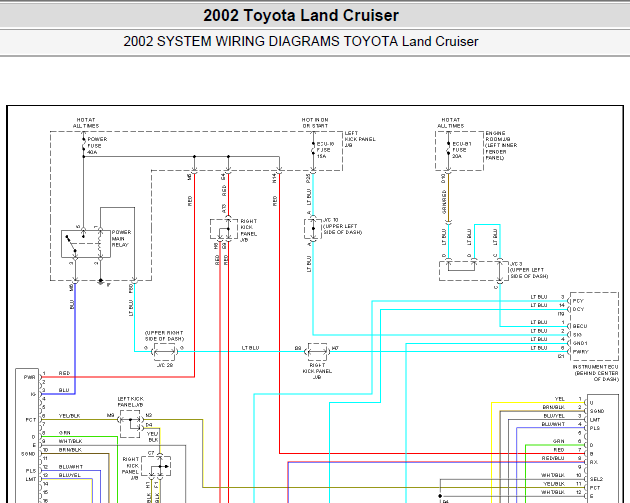This screenshot has width=630, height=503.
Task: Select the "J/C 10 (UPPER LEFT SIDE OF DASH)" label
Action: [343, 226]
